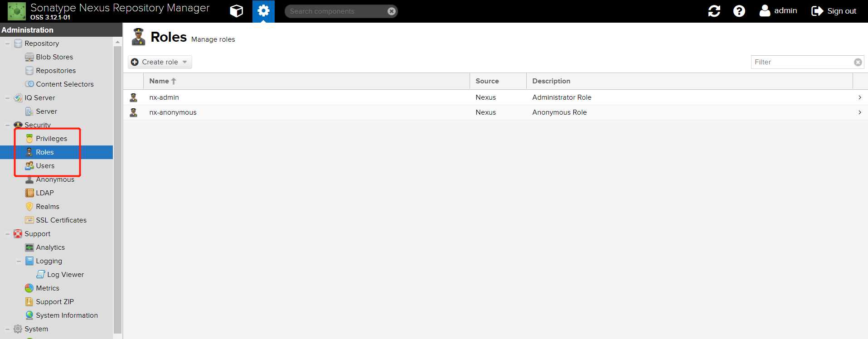Click the Nexus logo icon
The width and height of the screenshot is (868, 339).
tap(17, 11)
